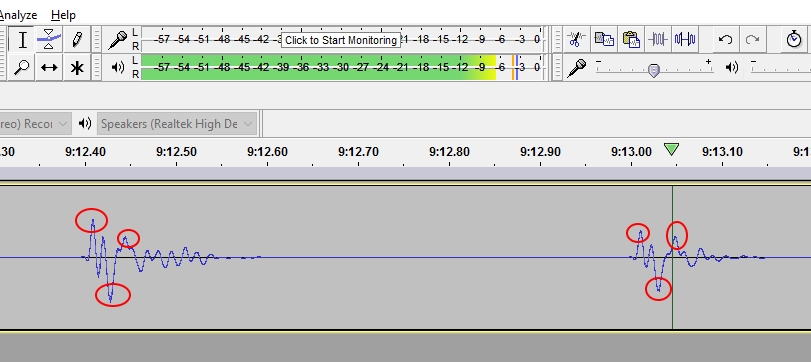Select the Draw pencil tool
811x362 pixels.
point(77,39)
